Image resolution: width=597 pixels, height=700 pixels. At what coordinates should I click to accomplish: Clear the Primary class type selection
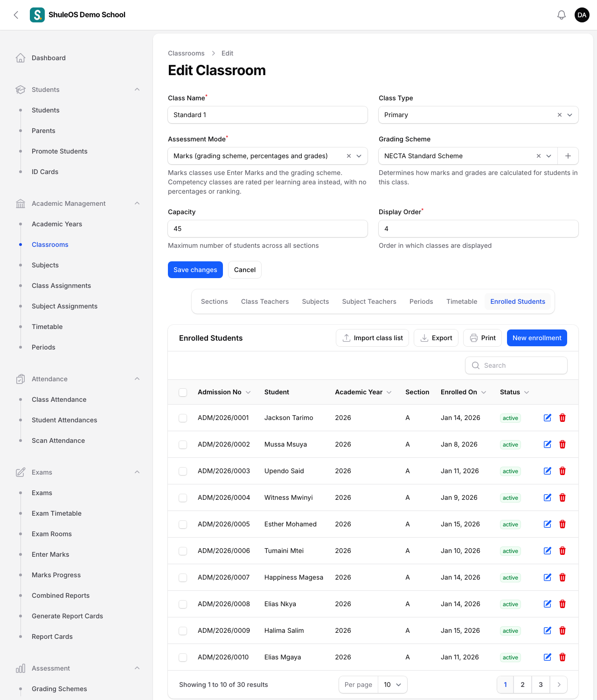tap(560, 115)
